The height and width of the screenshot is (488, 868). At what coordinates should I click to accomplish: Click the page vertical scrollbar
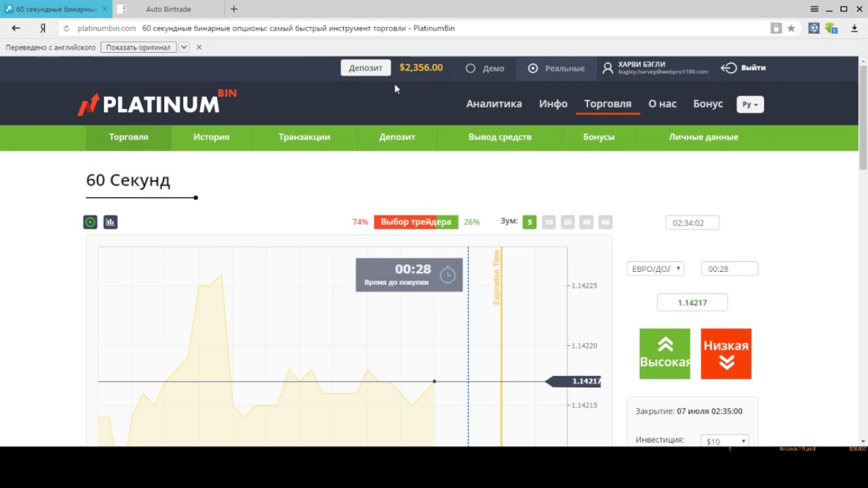tap(863, 117)
